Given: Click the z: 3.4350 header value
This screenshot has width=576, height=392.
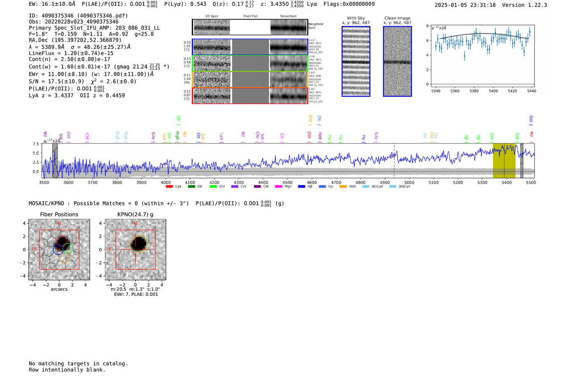Looking at the screenshot, I should click(282, 4).
